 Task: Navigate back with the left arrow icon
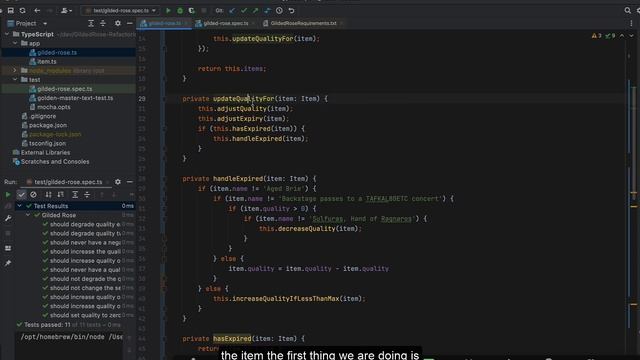point(37,11)
